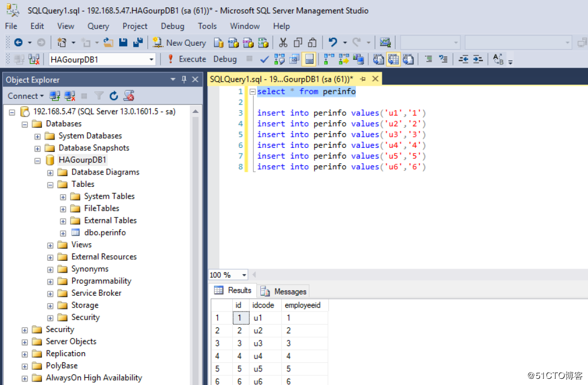The width and height of the screenshot is (588, 385).
Task: Click the New Query button
Action: coord(180,43)
